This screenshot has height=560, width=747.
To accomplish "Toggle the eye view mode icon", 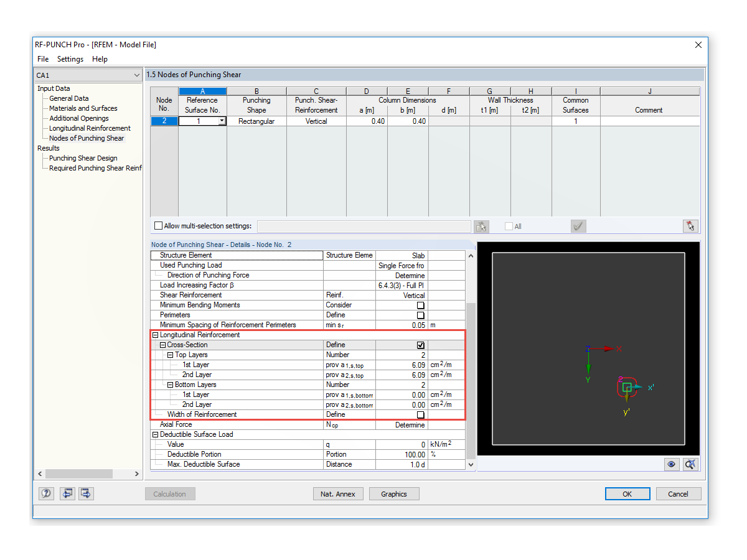I will click(671, 464).
